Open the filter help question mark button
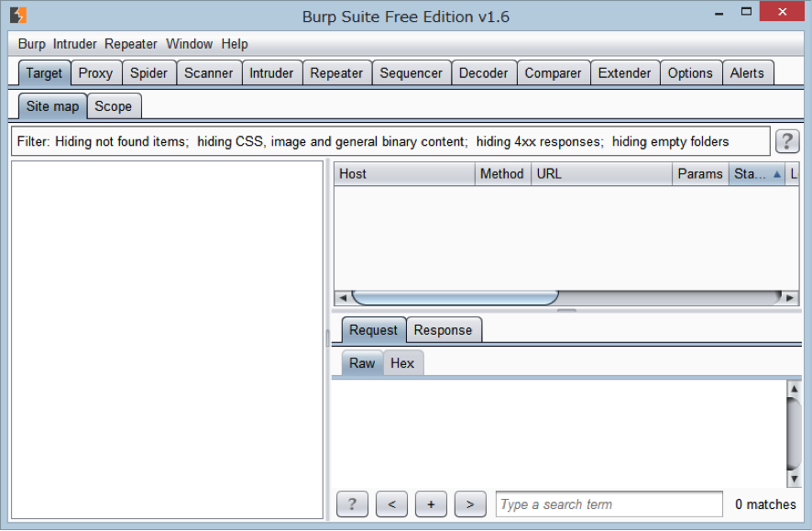812x531 pixels. (x=787, y=141)
